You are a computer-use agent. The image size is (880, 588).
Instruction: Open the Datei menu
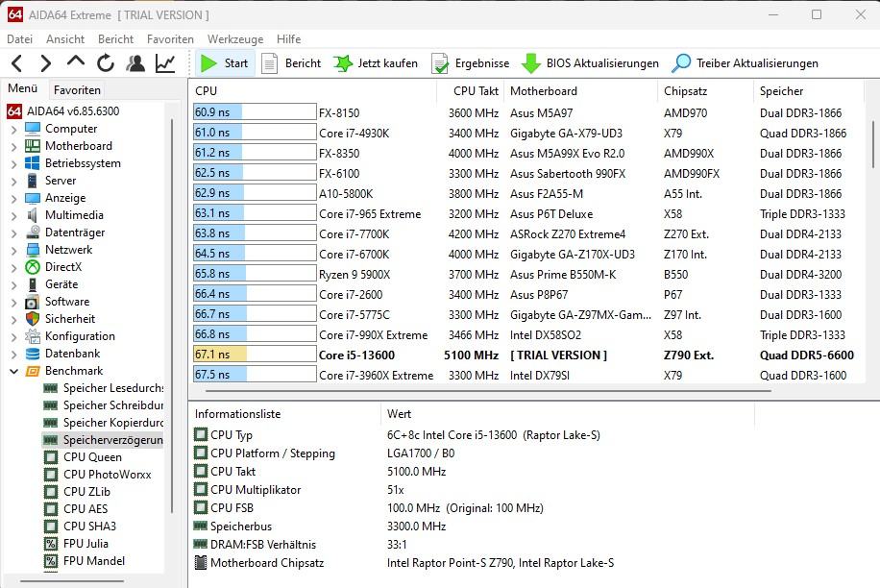click(19, 39)
